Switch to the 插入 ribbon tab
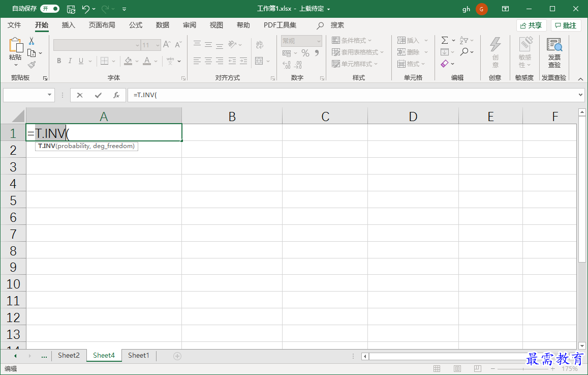 point(68,25)
